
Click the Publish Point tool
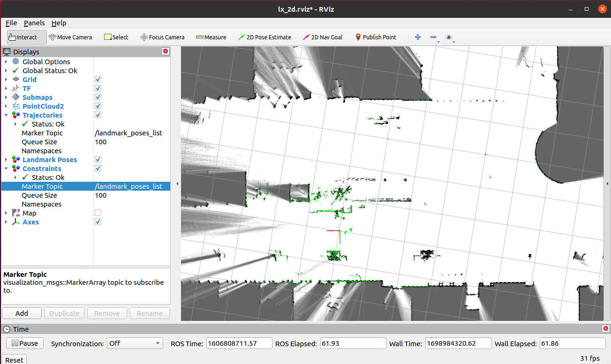coord(375,37)
